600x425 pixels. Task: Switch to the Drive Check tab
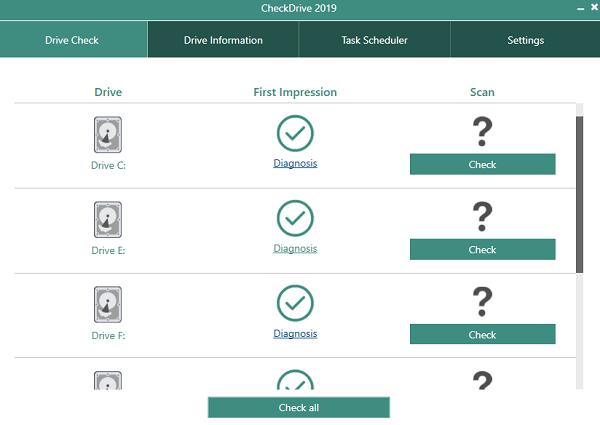pyautogui.click(x=73, y=40)
